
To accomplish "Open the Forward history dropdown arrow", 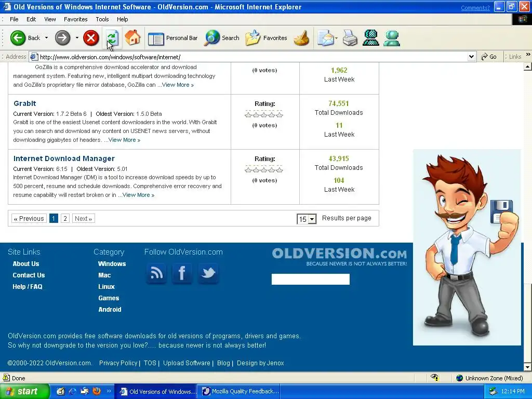I will coord(77,37).
